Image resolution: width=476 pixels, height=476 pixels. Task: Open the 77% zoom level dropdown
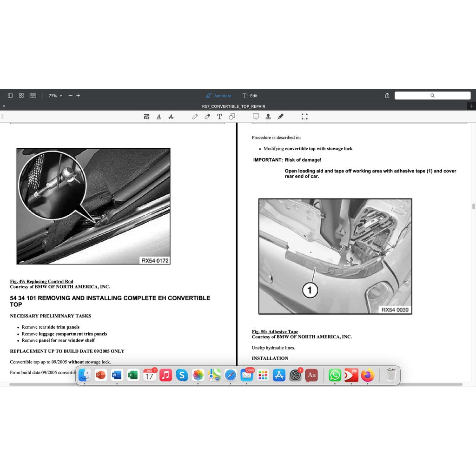(55, 96)
